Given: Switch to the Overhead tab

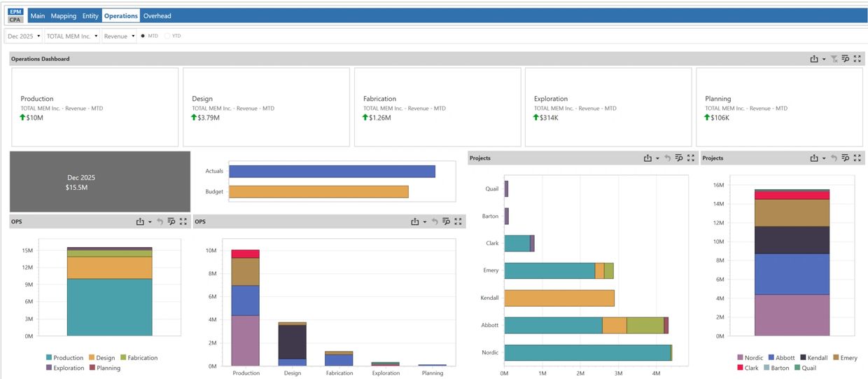Looking at the screenshot, I should click(x=157, y=15).
